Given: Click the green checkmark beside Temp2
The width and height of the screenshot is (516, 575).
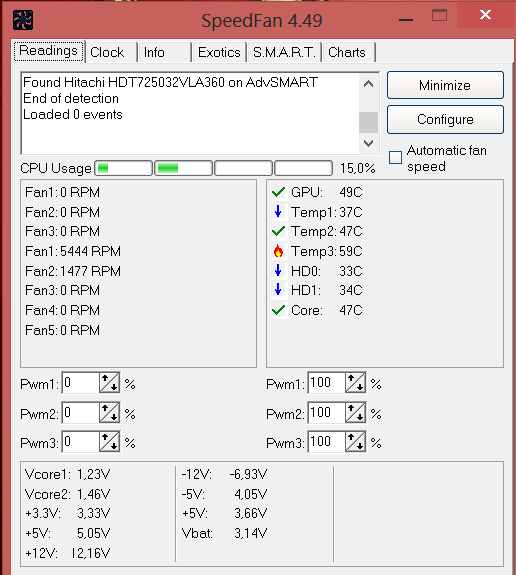Looking at the screenshot, I should point(278,231).
